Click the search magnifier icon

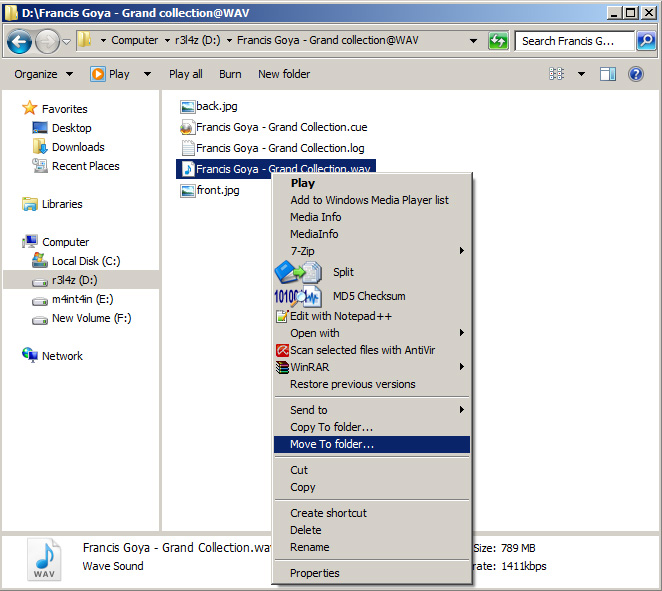646,41
